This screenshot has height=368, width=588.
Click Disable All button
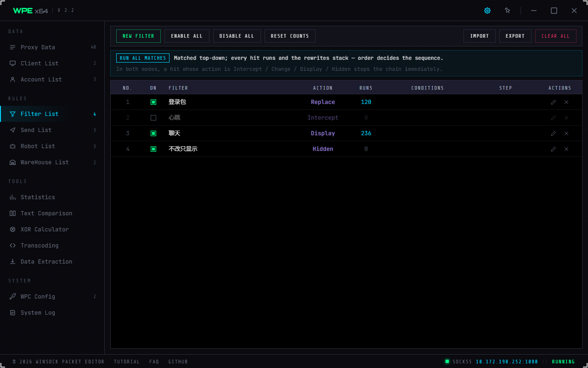[x=237, y=36]
